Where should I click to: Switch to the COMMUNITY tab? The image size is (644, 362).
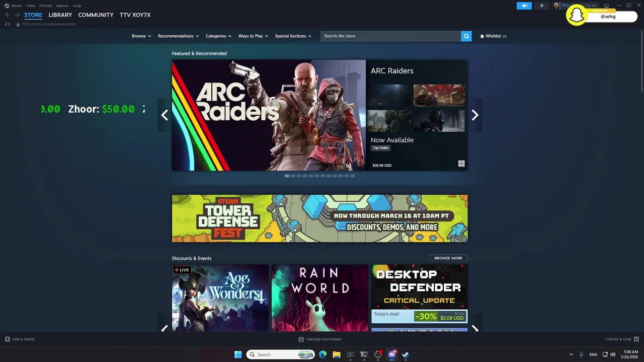pyautogui.click(x=96, y=15)
